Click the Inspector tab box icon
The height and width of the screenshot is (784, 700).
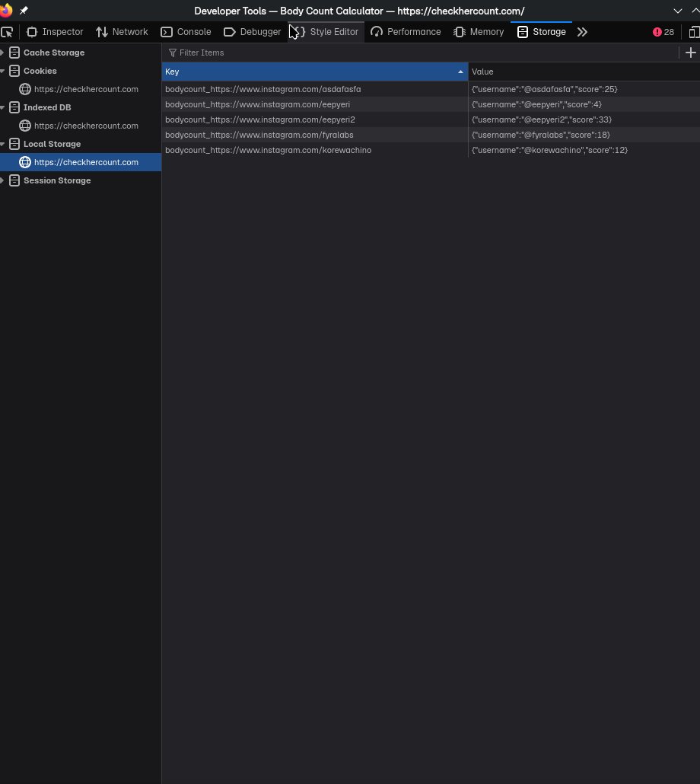[32, 32]
